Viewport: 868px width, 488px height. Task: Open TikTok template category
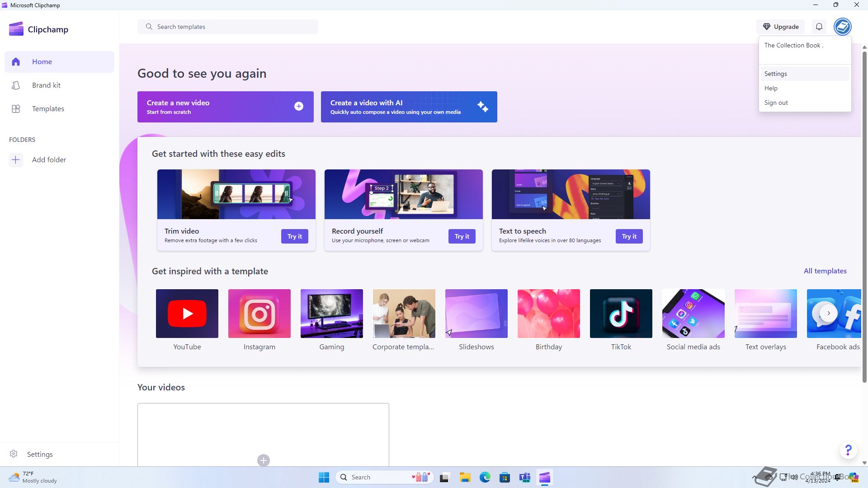pyautogui.click(x=621, y=314)
